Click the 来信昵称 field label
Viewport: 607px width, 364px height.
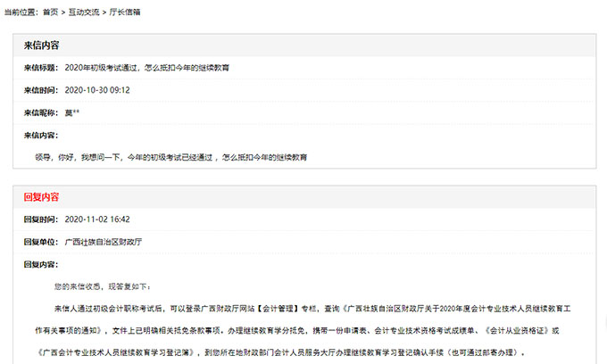pyautogui.click(x=41, y=112)
